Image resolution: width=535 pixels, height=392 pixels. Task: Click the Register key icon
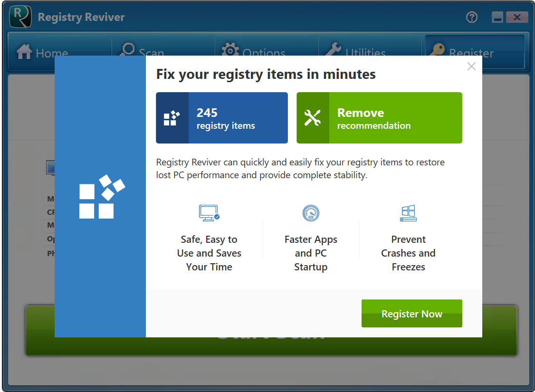(x=437, y=49)
